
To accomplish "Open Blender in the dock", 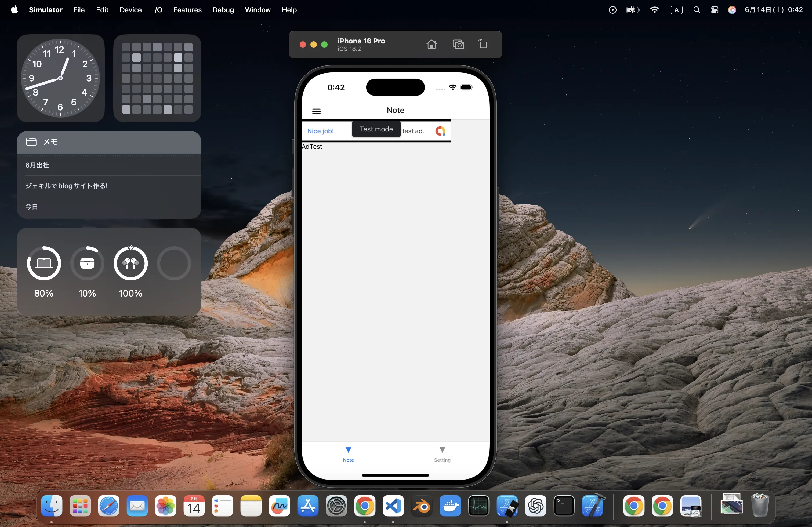I will click(422, 506).
